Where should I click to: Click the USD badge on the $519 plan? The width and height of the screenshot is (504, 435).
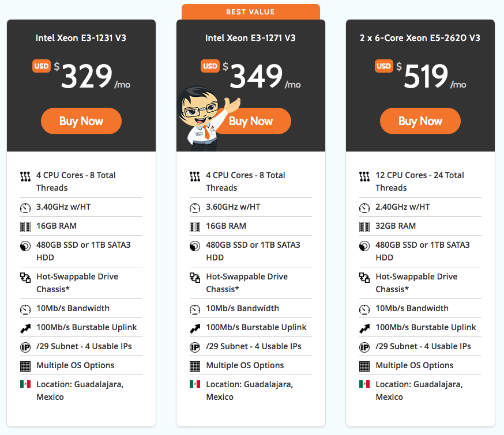click(384, 66)
